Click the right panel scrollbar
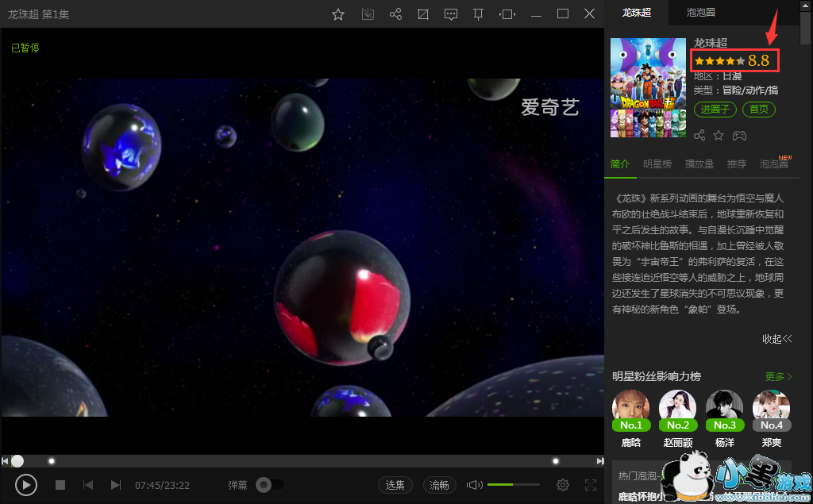 (806, 28)
